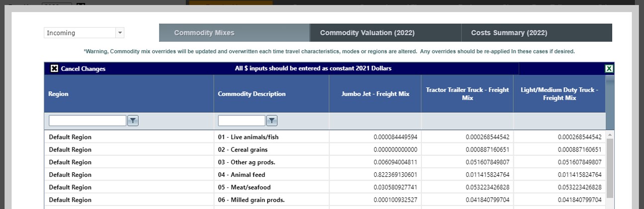Click Jumbo Jet value 0.822369130601
The height and width of the screenshot is (209, 644).
pos(396,174)
